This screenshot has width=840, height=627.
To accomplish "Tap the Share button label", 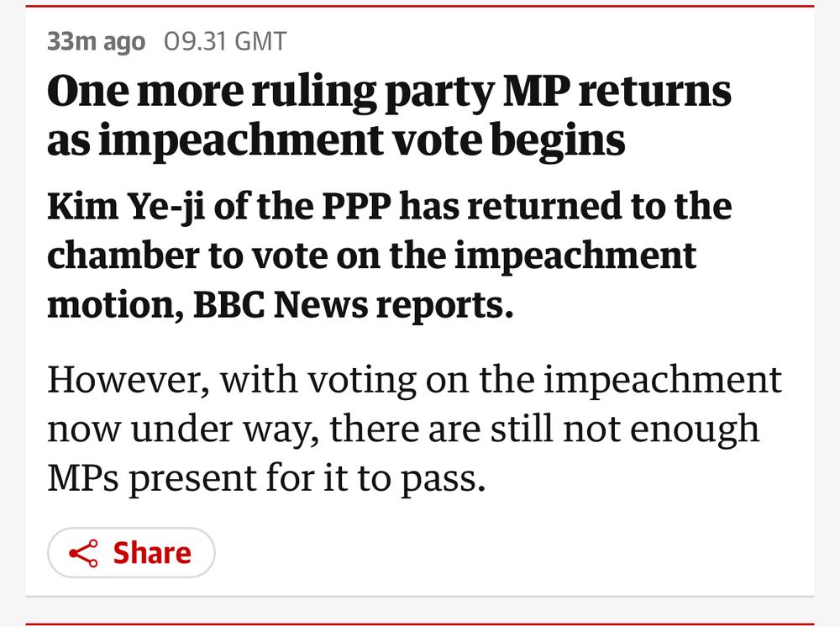I will pos(152,553).
